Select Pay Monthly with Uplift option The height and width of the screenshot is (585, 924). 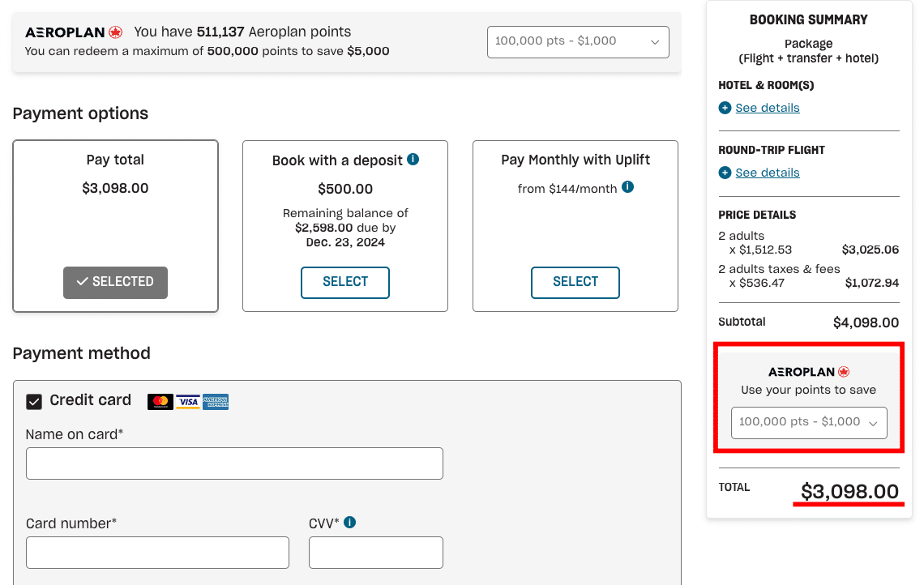[x=575, y=282]
